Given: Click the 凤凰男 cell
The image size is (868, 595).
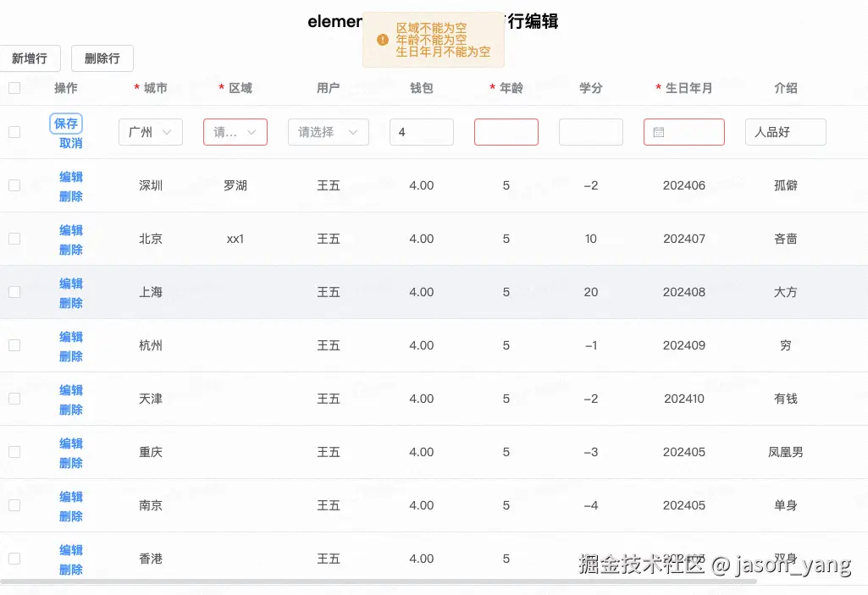Looking at the screenshot, I should (x=786, y=452).
